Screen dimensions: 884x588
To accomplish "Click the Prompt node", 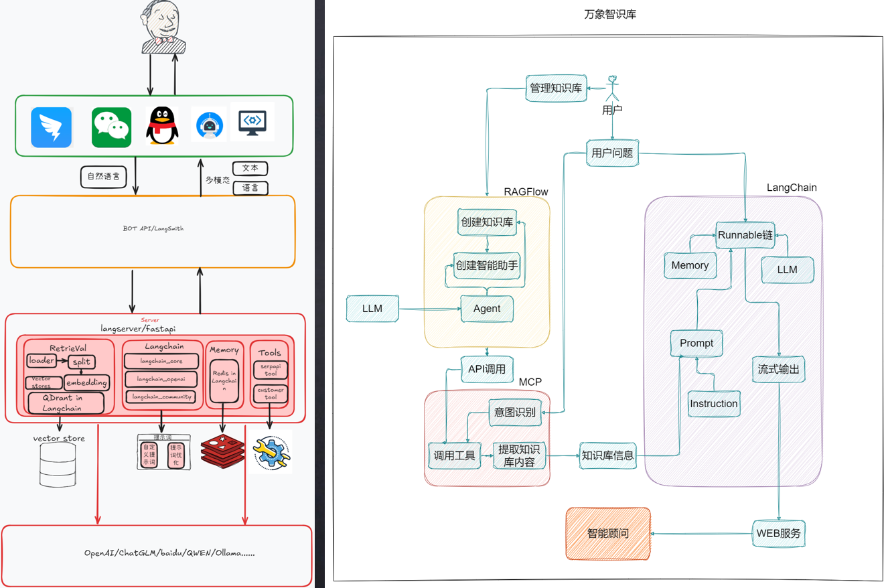I will coord(696,343).
